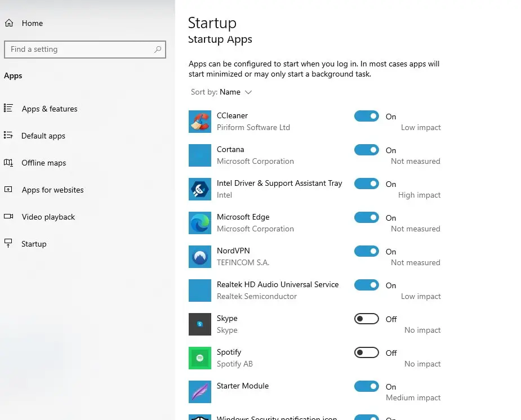Open Default apps page
This screenshot has width=521, height=420.
pos(43,136)
